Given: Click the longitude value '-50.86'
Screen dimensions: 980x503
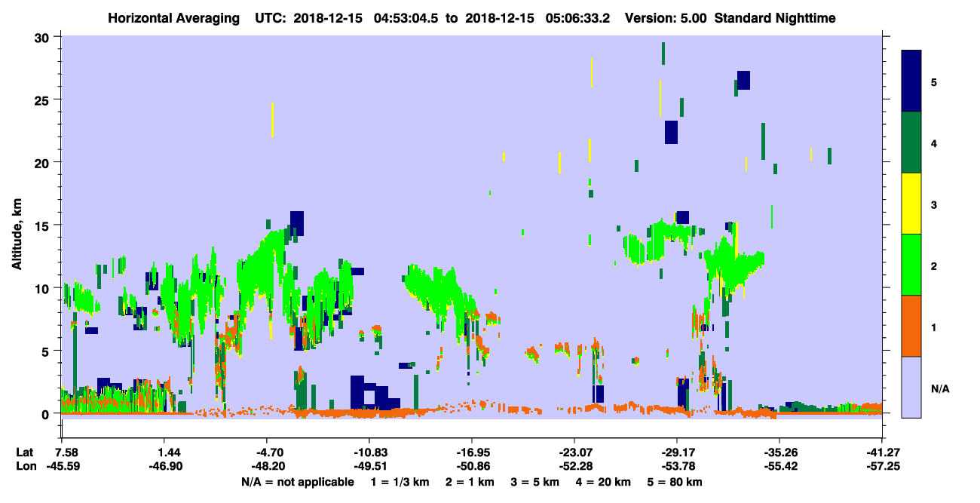Looking at the screenshot, I should (x=472, y=467).
